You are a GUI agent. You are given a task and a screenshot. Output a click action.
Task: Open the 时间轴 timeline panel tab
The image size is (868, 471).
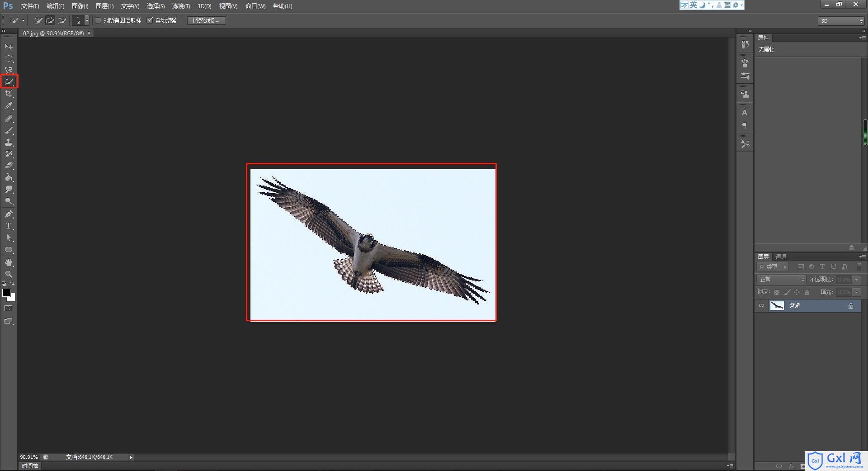(x=30, y=466)
